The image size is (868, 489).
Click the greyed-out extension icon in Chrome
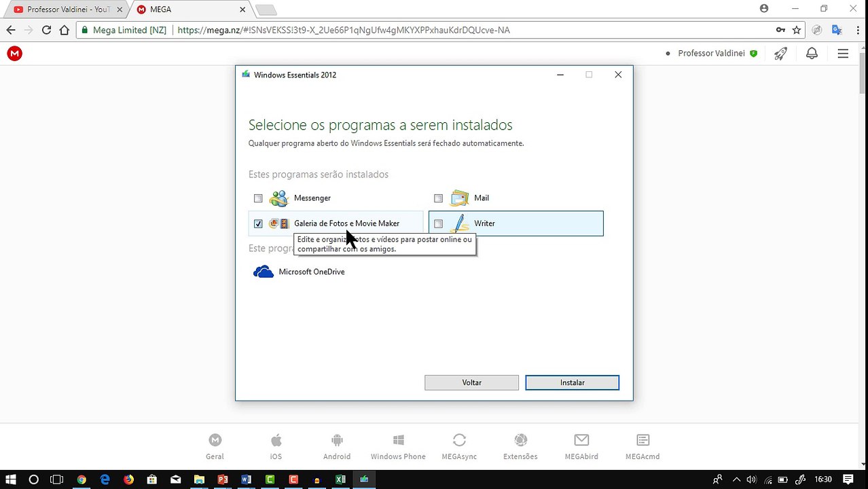pyautogui.click(x=817, y=30)
